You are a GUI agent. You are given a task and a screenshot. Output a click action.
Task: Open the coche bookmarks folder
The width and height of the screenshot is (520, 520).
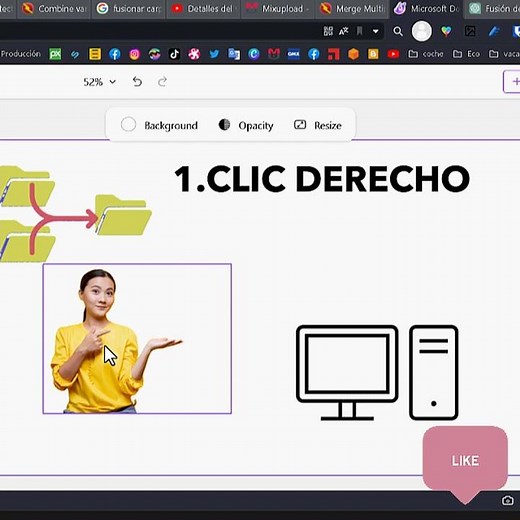(x=426, y=54)
